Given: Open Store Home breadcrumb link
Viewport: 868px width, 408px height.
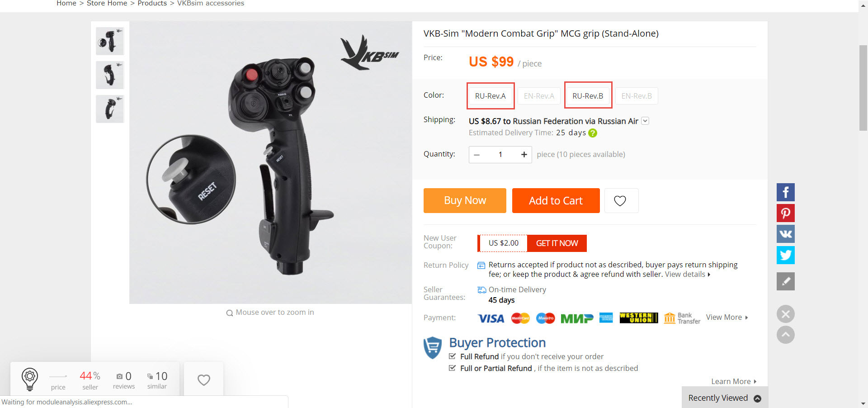Looking at the screenshot, I should click(x=107, y=3).
